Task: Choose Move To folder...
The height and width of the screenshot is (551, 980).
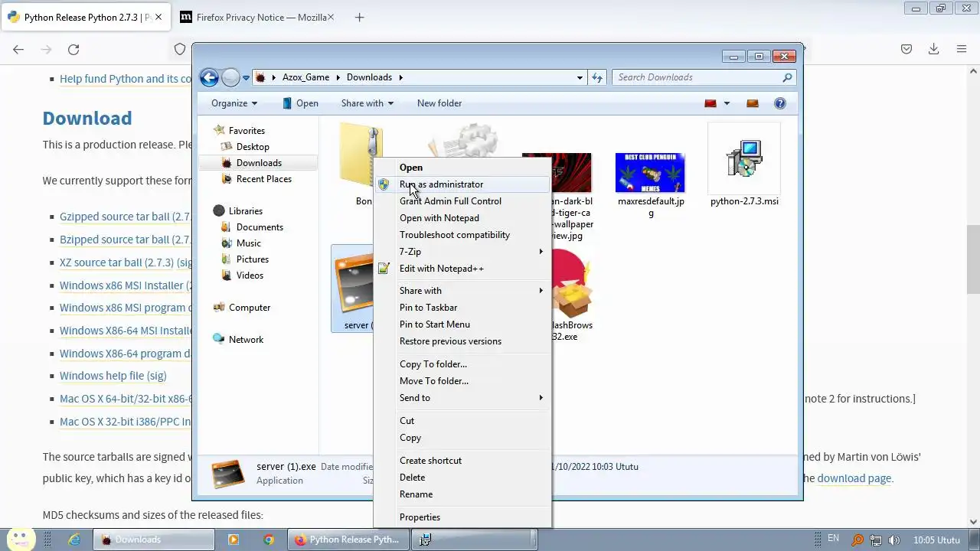Action: click(462, 381)
